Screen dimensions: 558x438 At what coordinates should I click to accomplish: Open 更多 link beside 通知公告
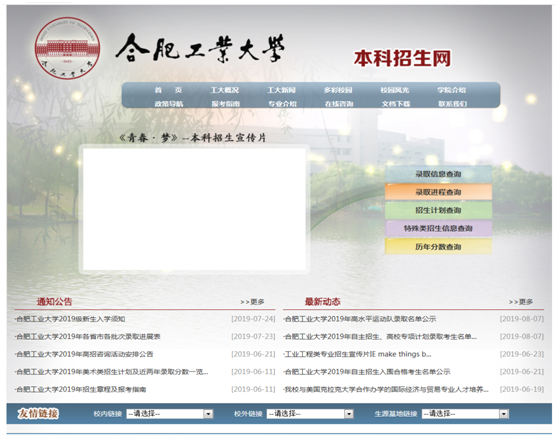click(252, 302)
